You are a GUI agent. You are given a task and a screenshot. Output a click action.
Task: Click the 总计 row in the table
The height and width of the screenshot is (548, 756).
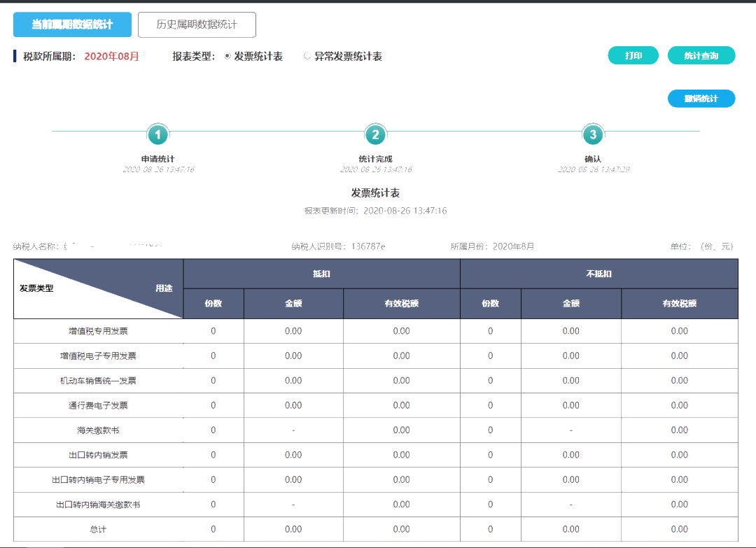coord(98,528)
